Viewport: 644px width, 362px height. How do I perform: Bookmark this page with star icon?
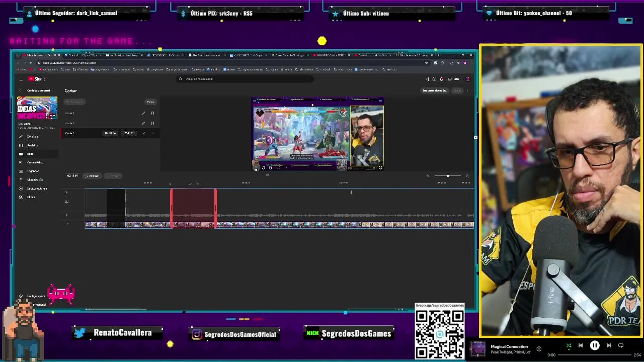tap(427, 63)
